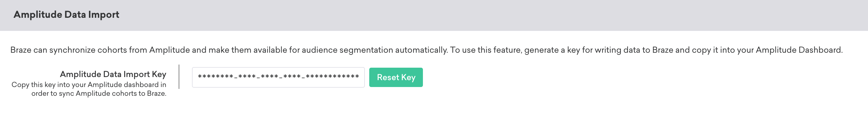Click the Reset Key button

[x=395, y=77]
